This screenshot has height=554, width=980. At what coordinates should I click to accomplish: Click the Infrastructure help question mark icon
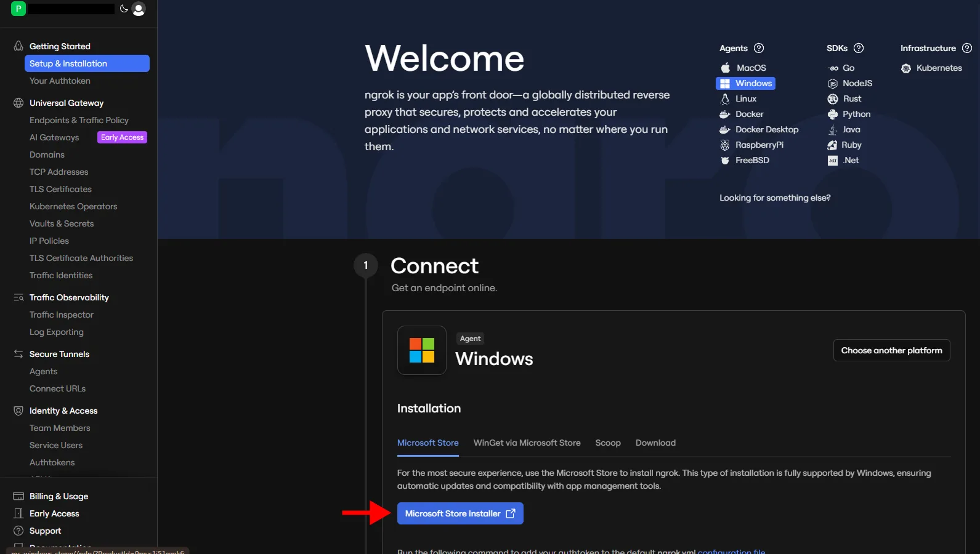click(x=967, y=48)
